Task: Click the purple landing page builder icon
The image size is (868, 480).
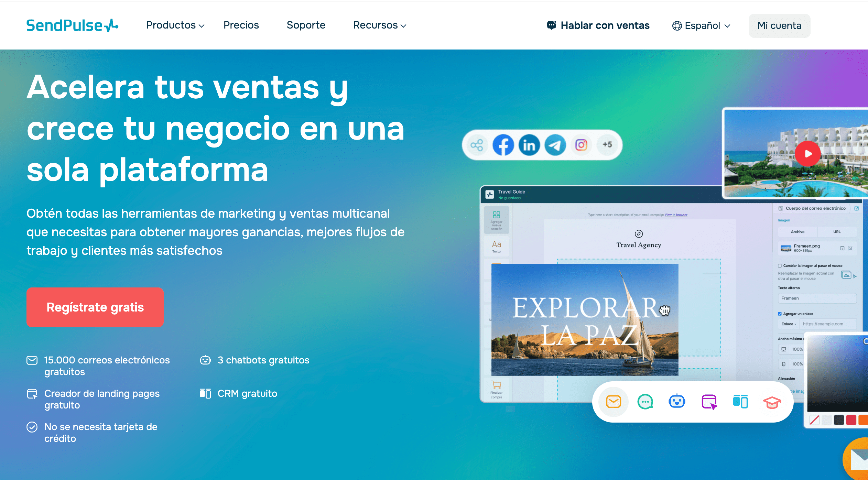Action: [709, 402]
